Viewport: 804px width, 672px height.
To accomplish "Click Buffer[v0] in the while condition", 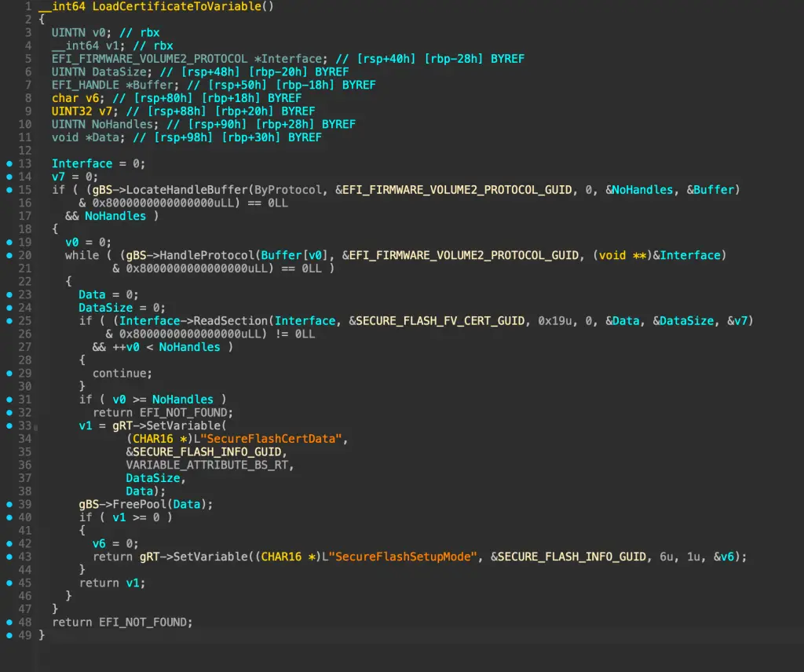I will [x=294, y=255].
